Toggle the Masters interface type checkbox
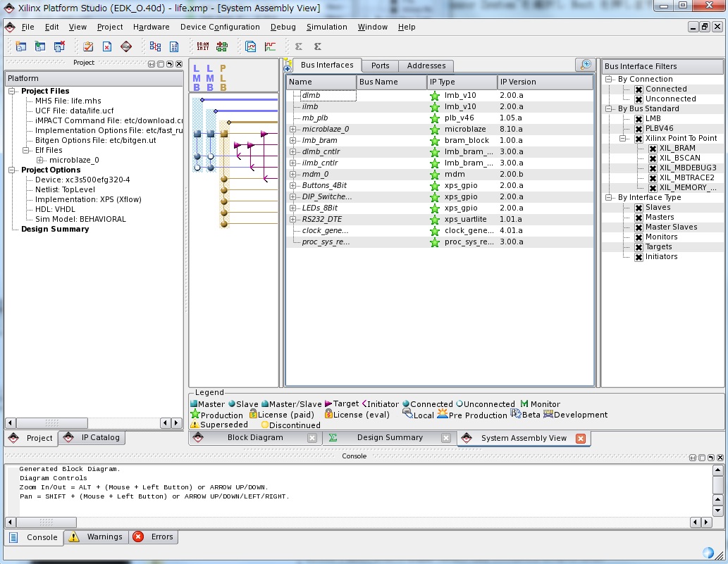 639,218
